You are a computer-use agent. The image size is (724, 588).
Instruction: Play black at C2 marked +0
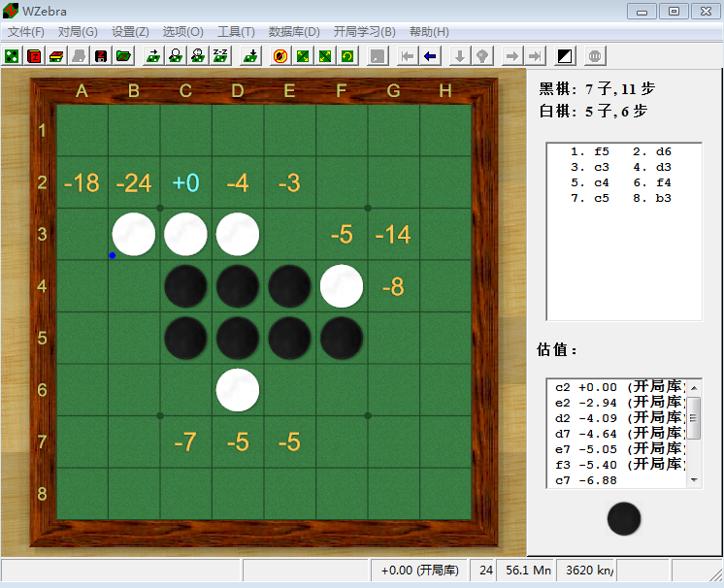coord(185,182)
